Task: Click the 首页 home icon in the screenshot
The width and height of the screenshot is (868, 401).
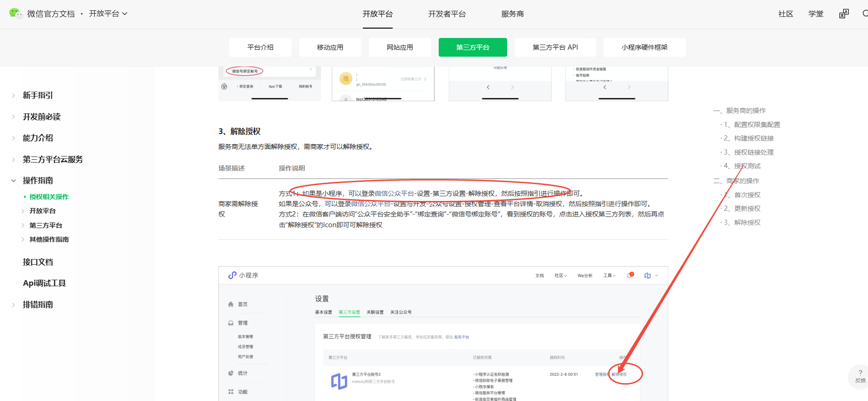Action: coord(231,304)
